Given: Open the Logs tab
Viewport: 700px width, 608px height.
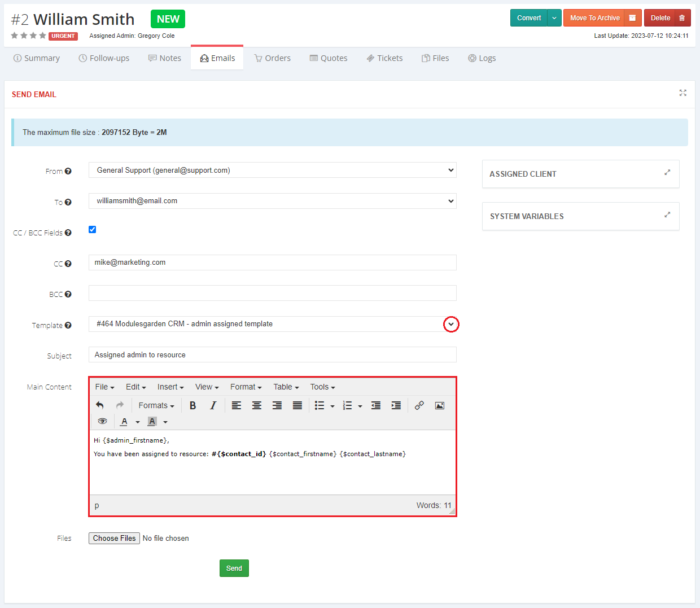Looking at the screenshot, I should pos(482,58).
